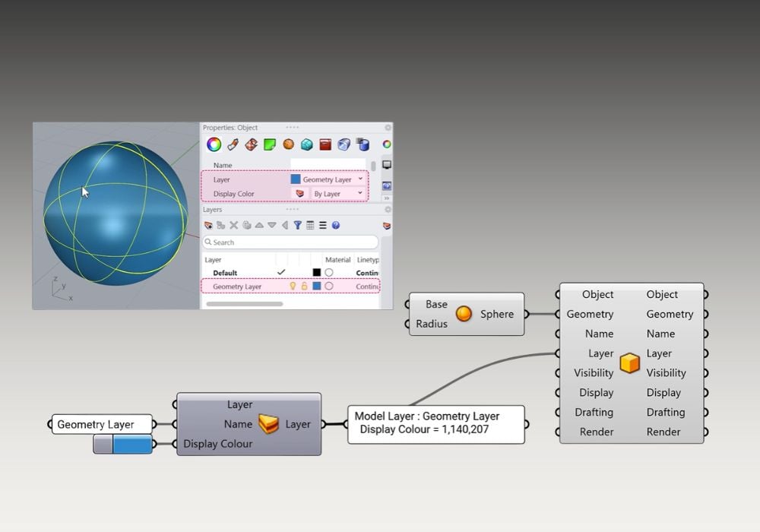Click the Base input on Sphere component
The width and height of the screenshot is (760, 532).
436,304
